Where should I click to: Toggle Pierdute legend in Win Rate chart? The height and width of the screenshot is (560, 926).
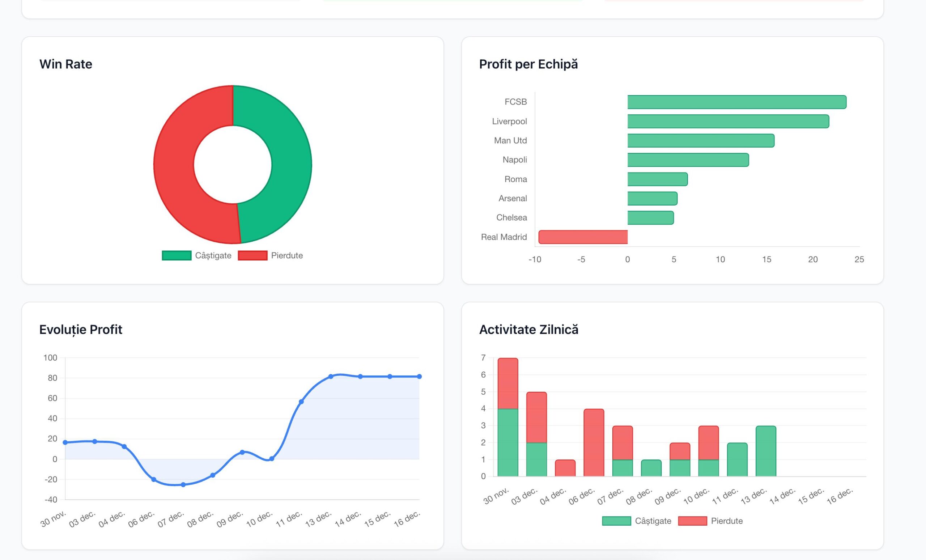270,255
